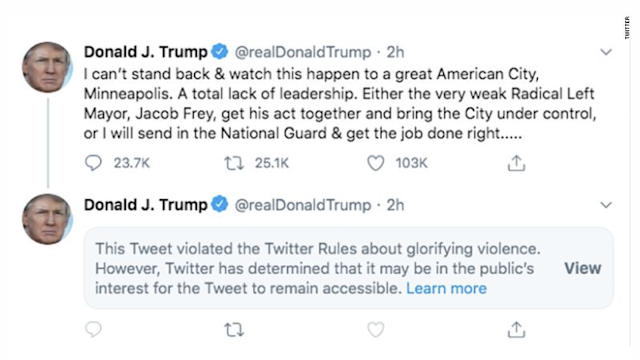Click the violated Twitter Rules notice box
Viewport: 640px width, 360px height.
349,268
